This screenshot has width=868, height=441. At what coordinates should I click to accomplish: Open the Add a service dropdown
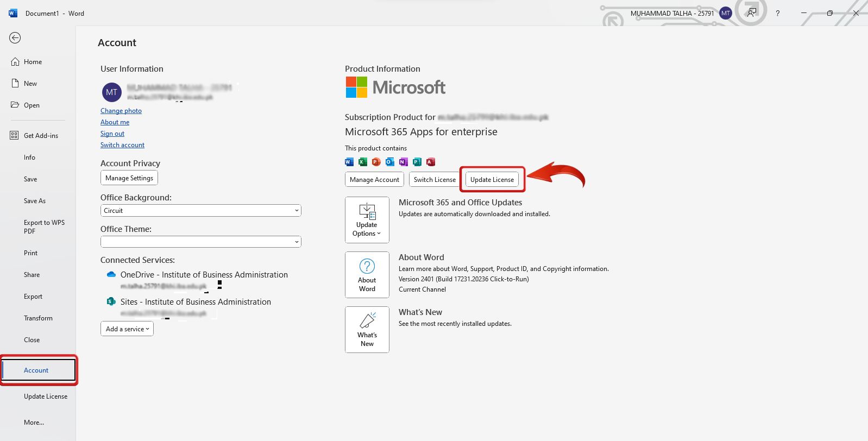point(127,329)
